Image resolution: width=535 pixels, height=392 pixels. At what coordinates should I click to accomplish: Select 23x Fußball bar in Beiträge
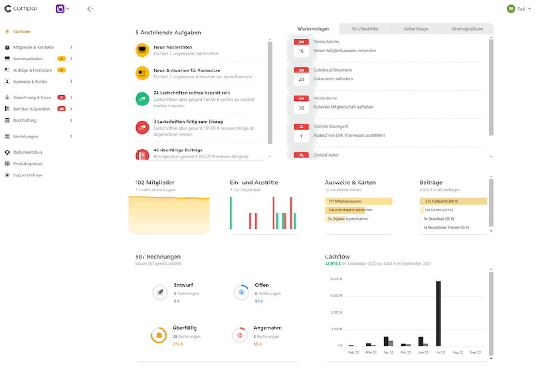pos(453,201)
